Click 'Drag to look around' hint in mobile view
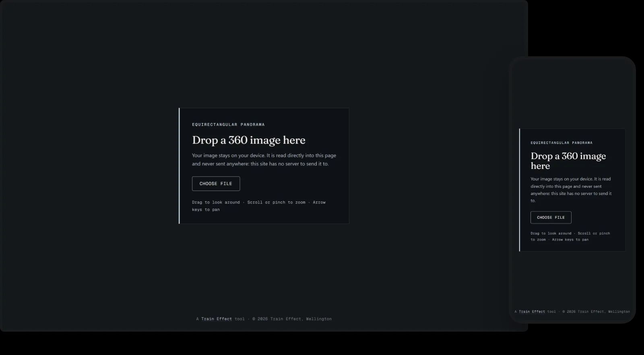The image size is (644, 355). (x=570, y=236)
